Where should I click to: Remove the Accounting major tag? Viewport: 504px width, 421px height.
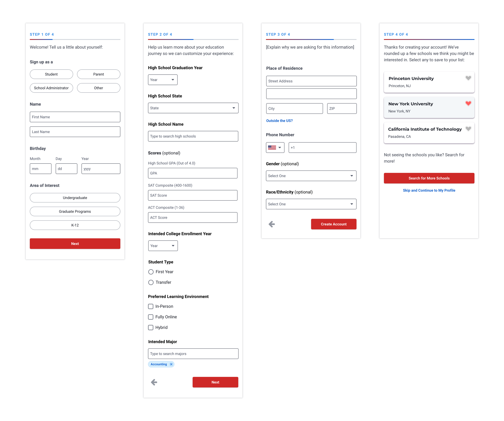(171, 364)
